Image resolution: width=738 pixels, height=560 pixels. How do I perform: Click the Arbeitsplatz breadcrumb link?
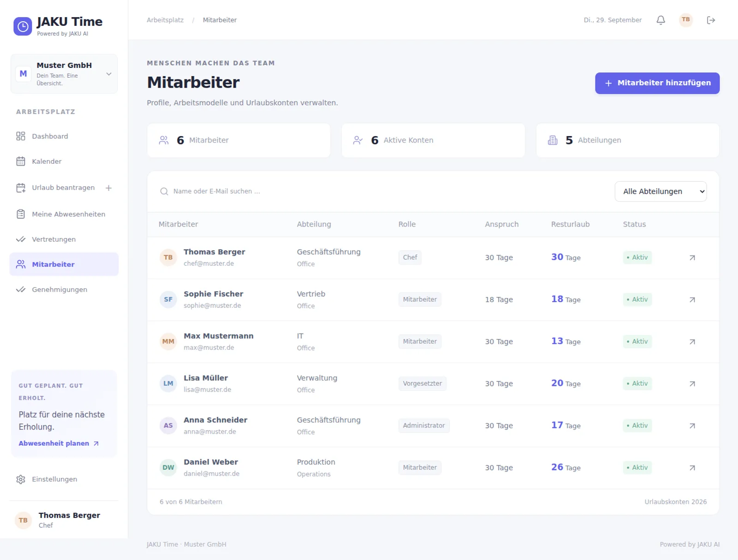[165, 20]
